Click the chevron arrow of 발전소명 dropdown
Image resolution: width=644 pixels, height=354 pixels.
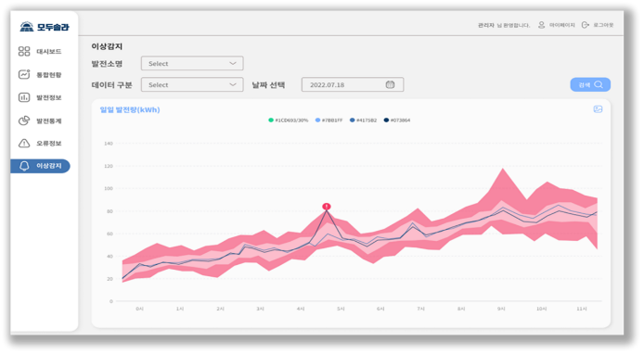233,64
